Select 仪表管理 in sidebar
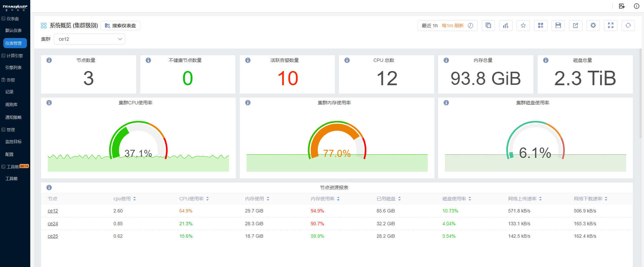The image size is (644, 267). [15, 43]
